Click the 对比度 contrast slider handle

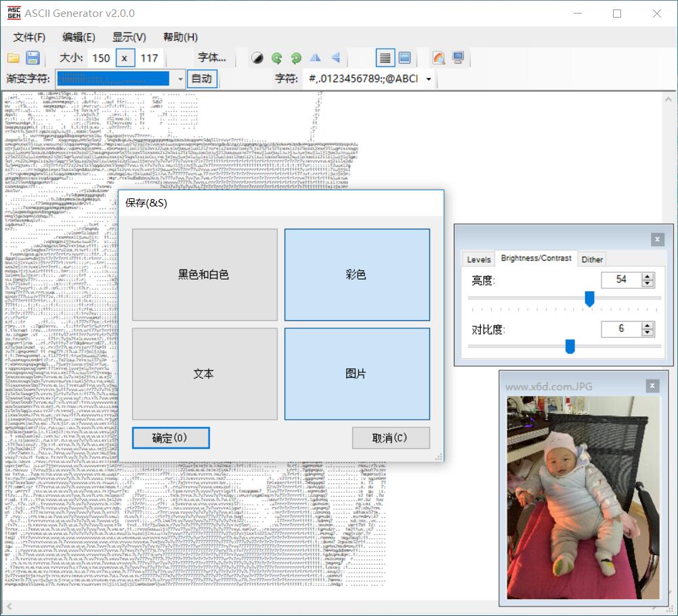[x=570, y=347]
